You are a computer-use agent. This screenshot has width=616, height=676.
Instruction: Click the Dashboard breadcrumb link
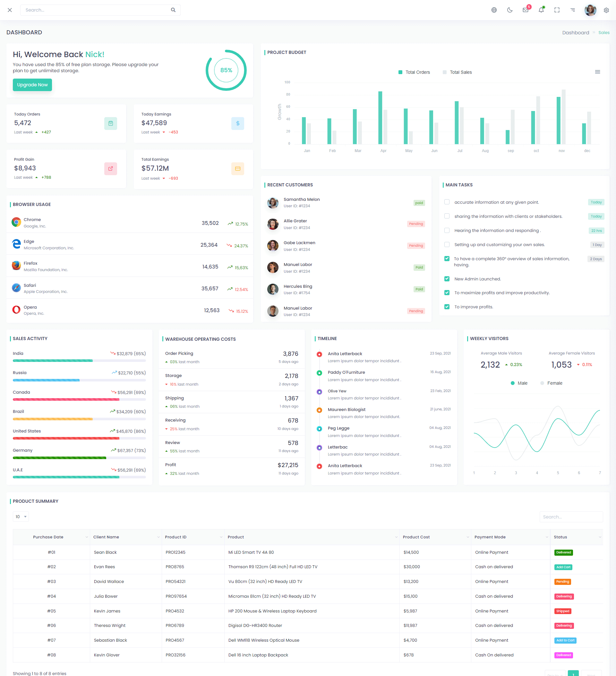[x=576, y=32]
